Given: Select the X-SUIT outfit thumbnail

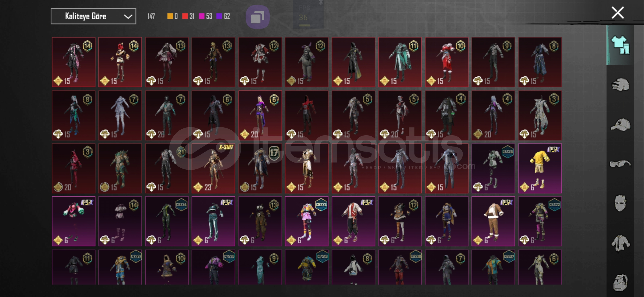Looking at the screenshot, I should tap(213, 168).
